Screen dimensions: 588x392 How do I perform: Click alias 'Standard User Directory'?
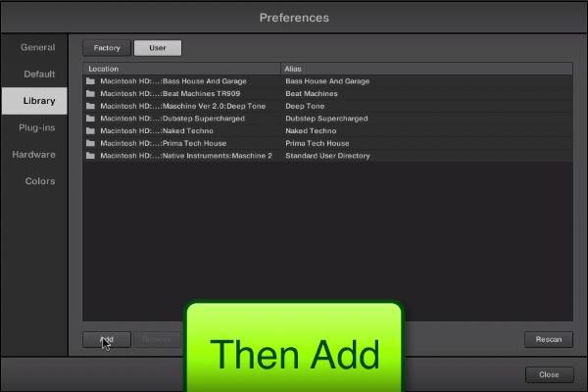[x=327, y=155]
